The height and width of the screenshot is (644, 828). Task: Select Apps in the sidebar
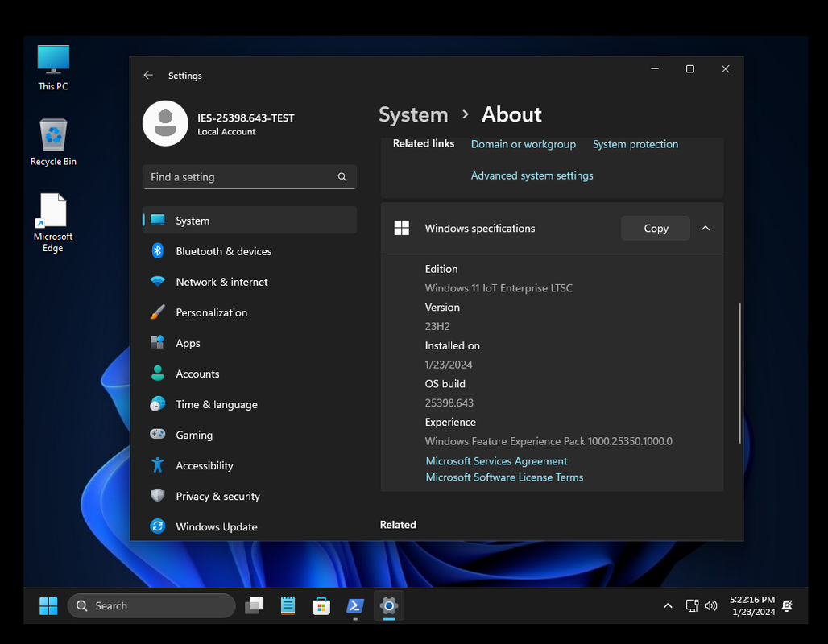(188, 343)
